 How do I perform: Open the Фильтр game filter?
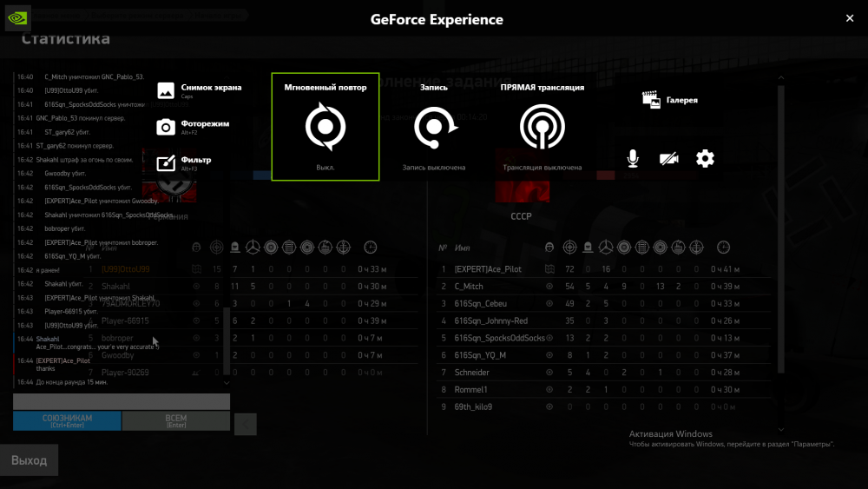tap(184, 162)
